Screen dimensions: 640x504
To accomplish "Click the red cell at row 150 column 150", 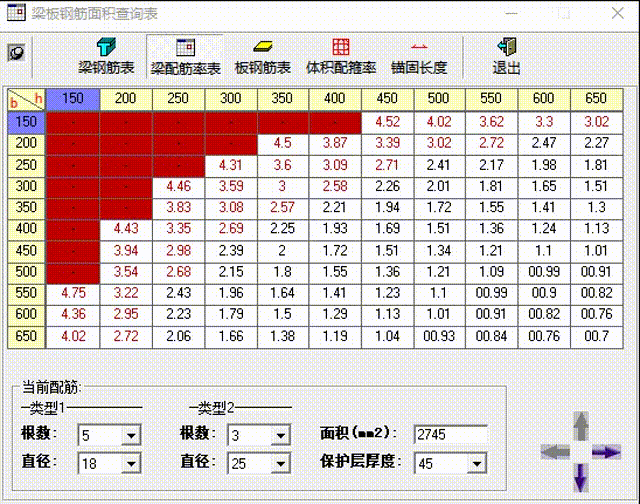I will click(x=73, y=122).
